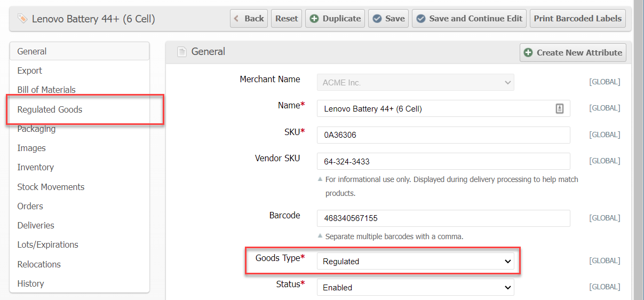This screenshot has width=644, height=300.
Task: Click the contact icon inside Name field
Action: [559, 108]
